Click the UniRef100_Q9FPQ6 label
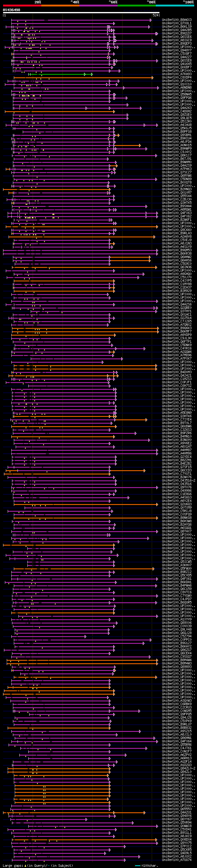Viewport: 197px width, 868px height. click(176, 98)
